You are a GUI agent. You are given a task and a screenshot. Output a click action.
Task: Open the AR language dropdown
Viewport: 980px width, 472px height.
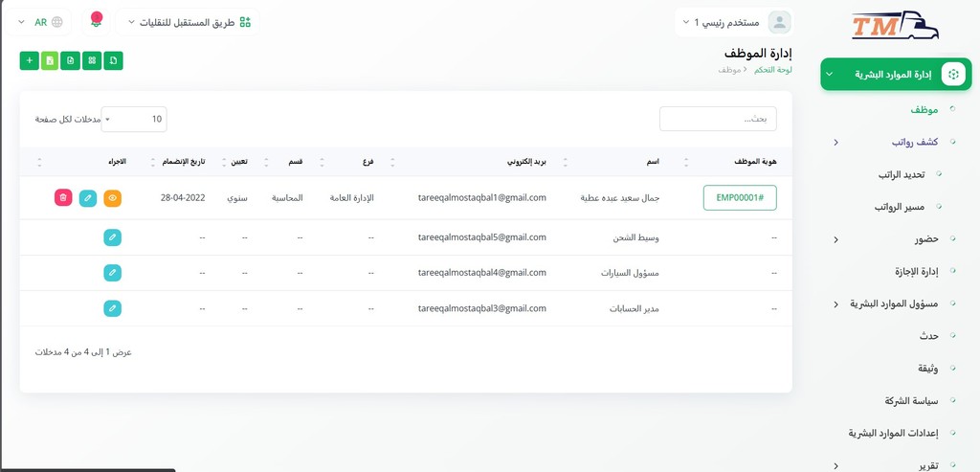40,22
